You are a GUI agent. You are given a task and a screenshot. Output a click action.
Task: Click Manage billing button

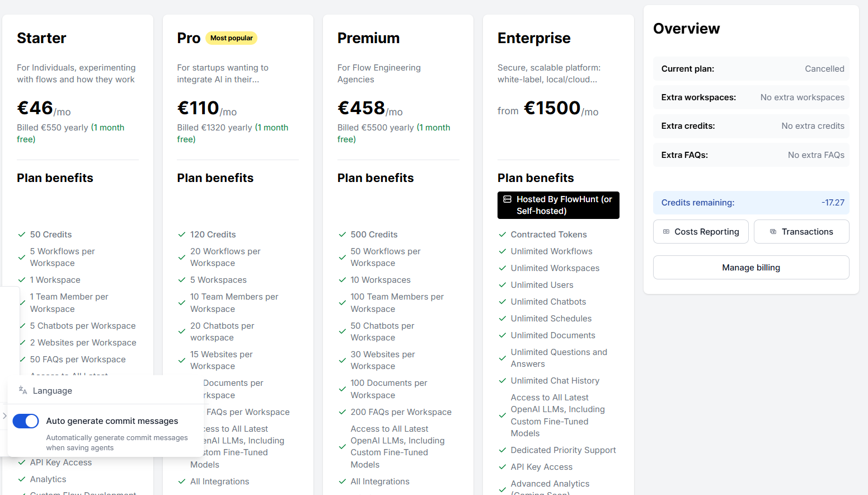pos(751,268)
